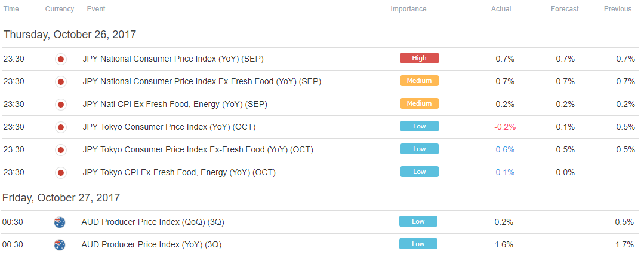Sort by the Time column header
The height and width of the screenshot is (254, 644).
pos(11,8)
